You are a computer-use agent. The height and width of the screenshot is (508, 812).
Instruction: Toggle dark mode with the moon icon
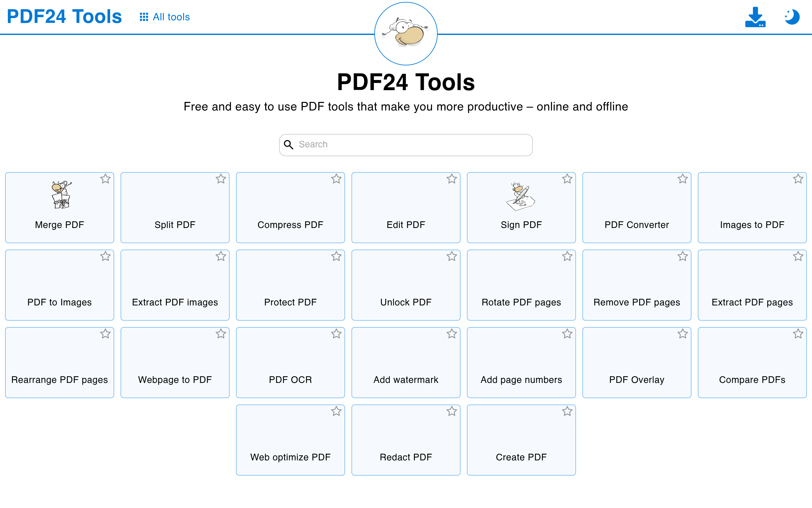point(792,17)
